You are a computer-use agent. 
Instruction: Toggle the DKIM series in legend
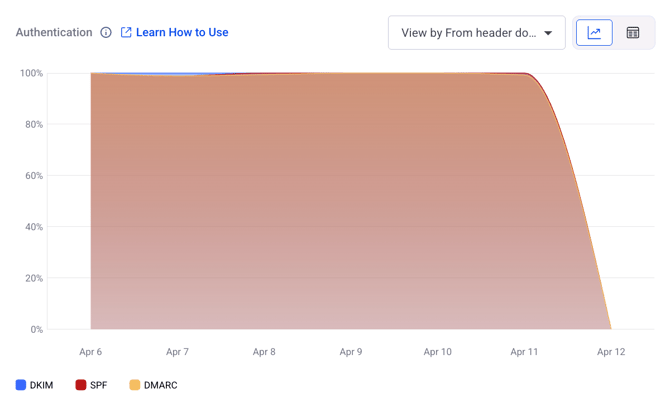[x=42, y=385]
